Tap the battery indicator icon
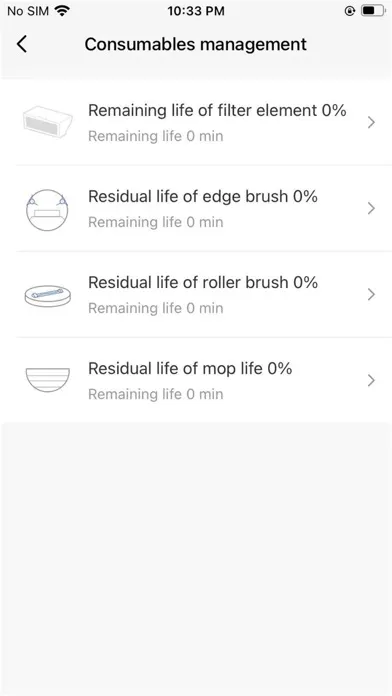392x696 pixels. 372,11
